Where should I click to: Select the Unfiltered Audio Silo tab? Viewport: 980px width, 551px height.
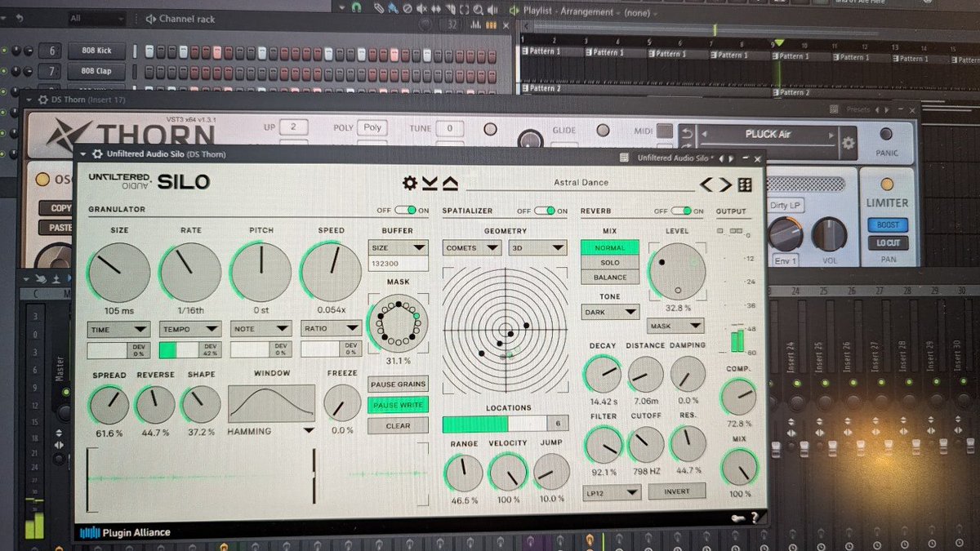(675, 157)
